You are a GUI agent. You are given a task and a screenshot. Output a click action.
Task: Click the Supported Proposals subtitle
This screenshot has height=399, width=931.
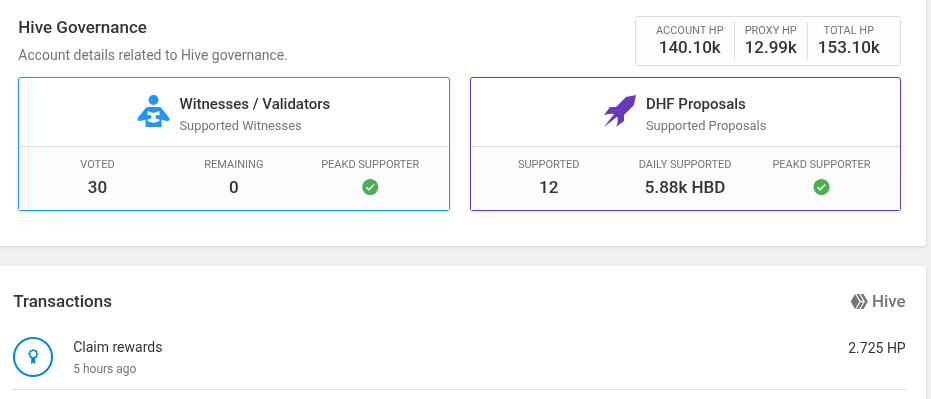click(x=706, y=126)
